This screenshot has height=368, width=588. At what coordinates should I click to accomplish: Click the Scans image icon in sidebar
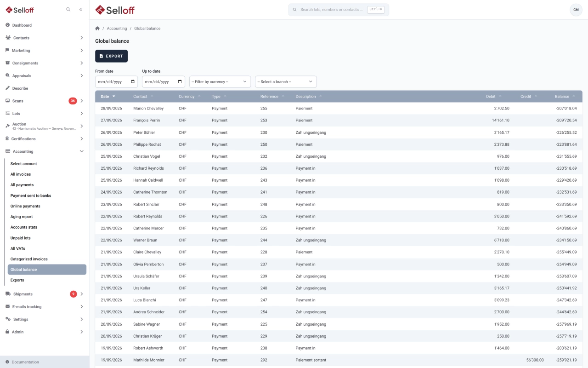(x=8, y=101)
